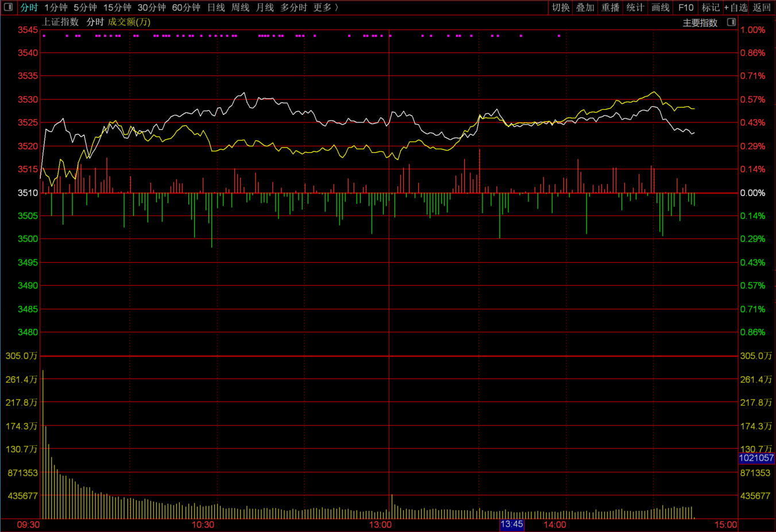This screenshot has width=776, height=532.
Task: Select the 多分时 multi-day view
Action: tap(294, 7)
